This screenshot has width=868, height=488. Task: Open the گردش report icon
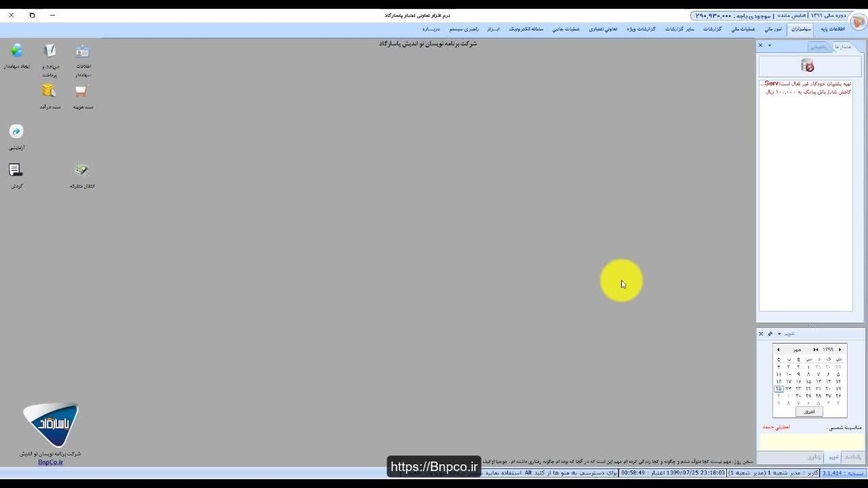[x=16, y=170]
